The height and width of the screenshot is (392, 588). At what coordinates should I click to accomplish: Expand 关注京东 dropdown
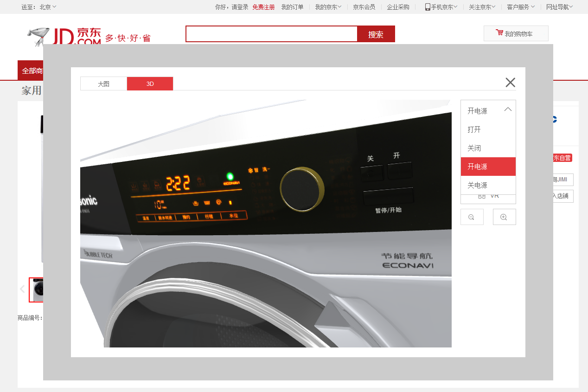[x=482, y=7]
